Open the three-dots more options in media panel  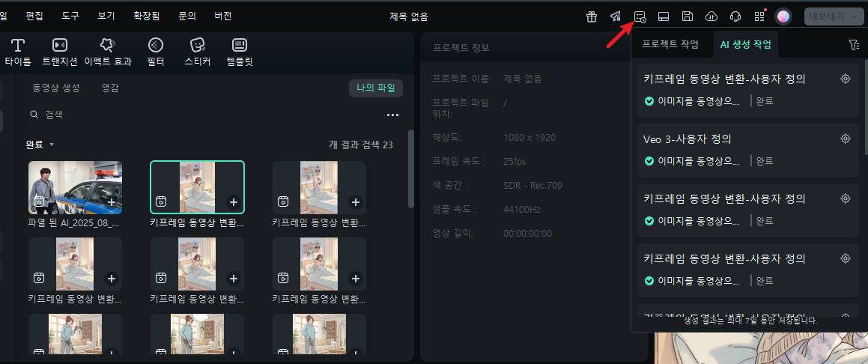pyautogui.click(x=392, y=115)
